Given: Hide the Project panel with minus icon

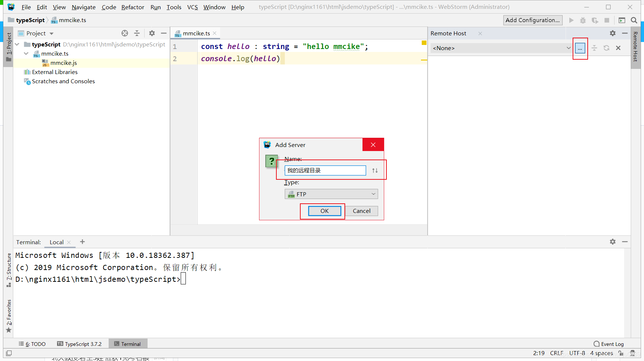Looking at the screenshot, I should [164, 33].
